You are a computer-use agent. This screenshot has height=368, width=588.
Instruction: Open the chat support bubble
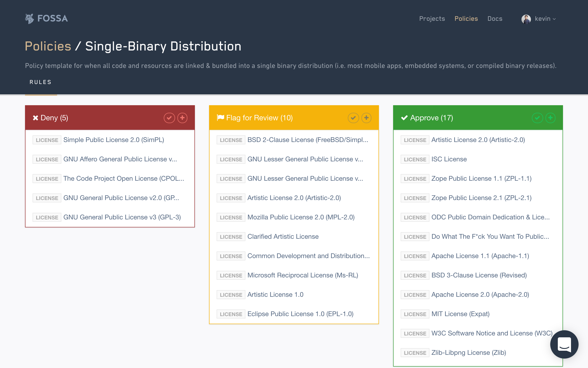564,344
